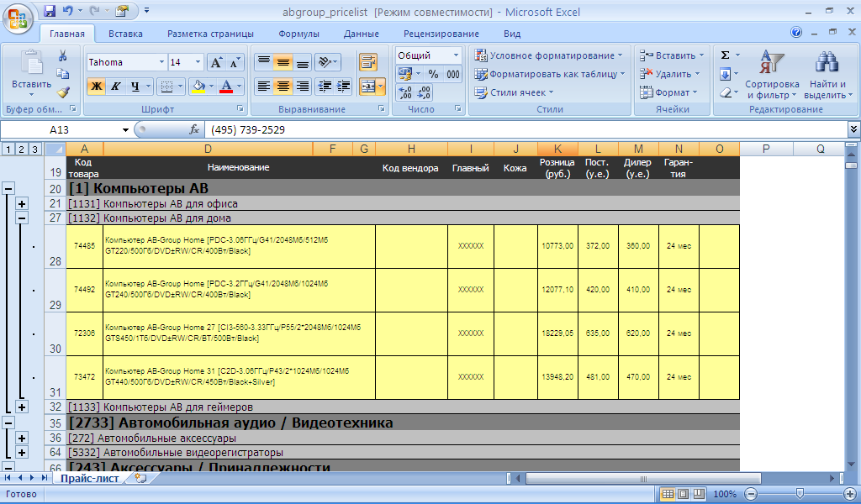Click Вставить in the Ячейки group
861x504 pixels.
click(x=672, y=55)
